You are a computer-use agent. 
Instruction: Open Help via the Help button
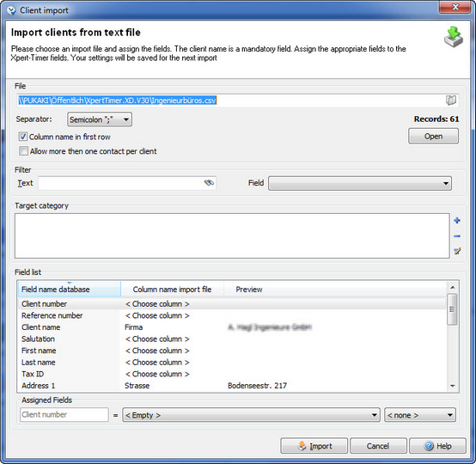[437, 446]
